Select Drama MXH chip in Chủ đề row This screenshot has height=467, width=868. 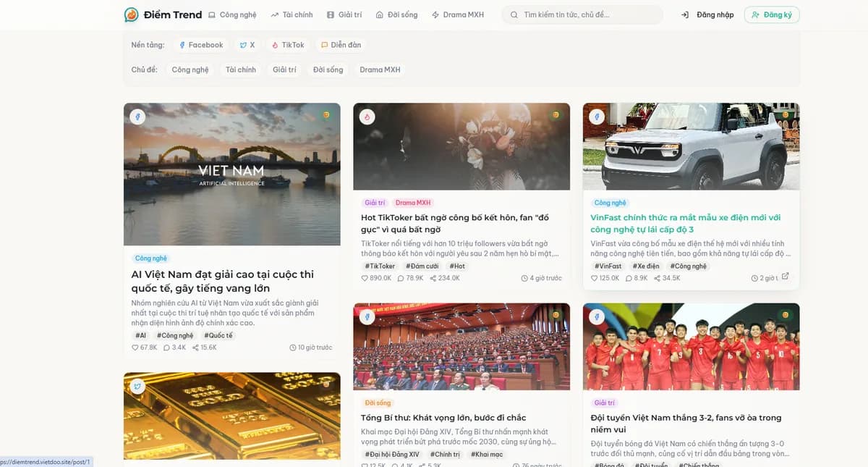click(x=380, y=70)
